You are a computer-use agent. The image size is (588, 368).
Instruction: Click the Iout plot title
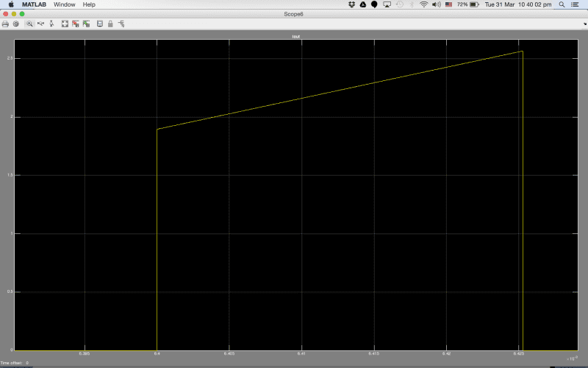click(x=296, y=36)
